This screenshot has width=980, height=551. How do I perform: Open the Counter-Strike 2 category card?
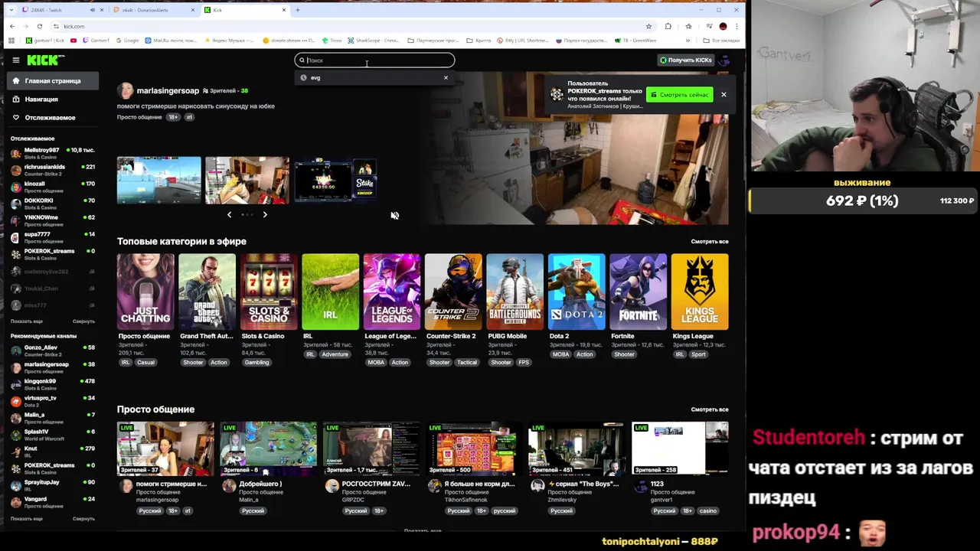pos(453,292)
